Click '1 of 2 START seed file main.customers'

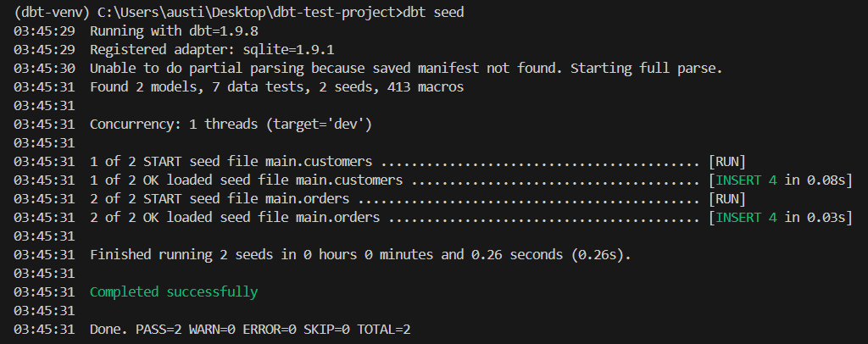click(231, 162)
